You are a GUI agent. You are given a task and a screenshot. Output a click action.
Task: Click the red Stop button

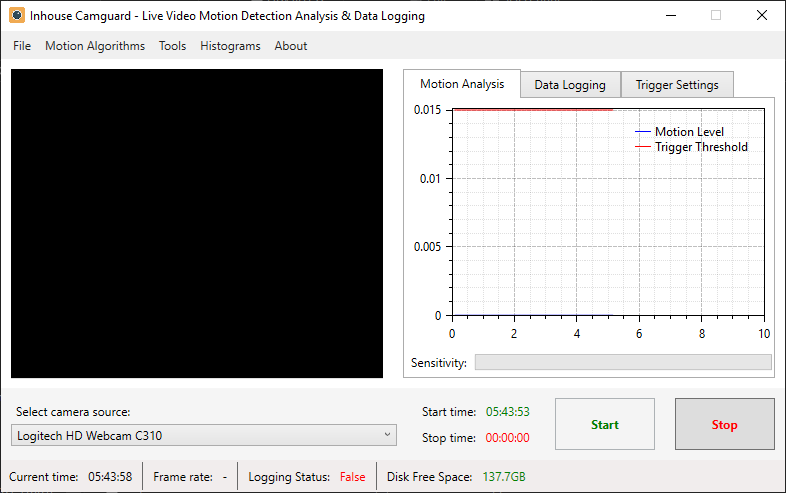pyautogui.click(x=724, y=424)
